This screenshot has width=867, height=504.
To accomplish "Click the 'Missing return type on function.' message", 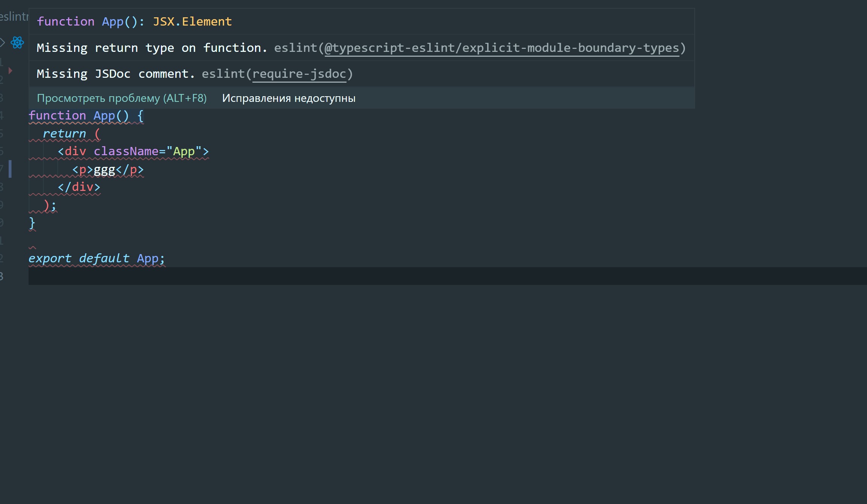I will tap(152, 48).
